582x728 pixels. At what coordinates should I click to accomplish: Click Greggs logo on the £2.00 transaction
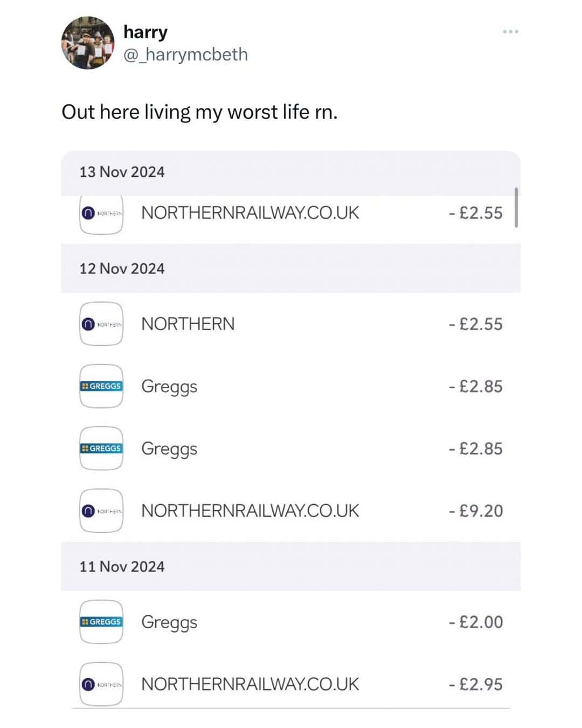[101, 622]
